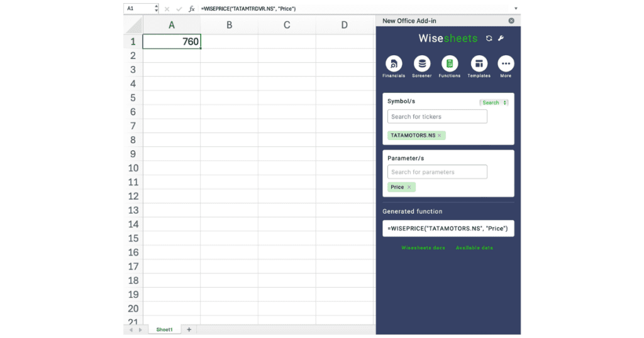Open the wrench settings icon

[x=501, y=38]
